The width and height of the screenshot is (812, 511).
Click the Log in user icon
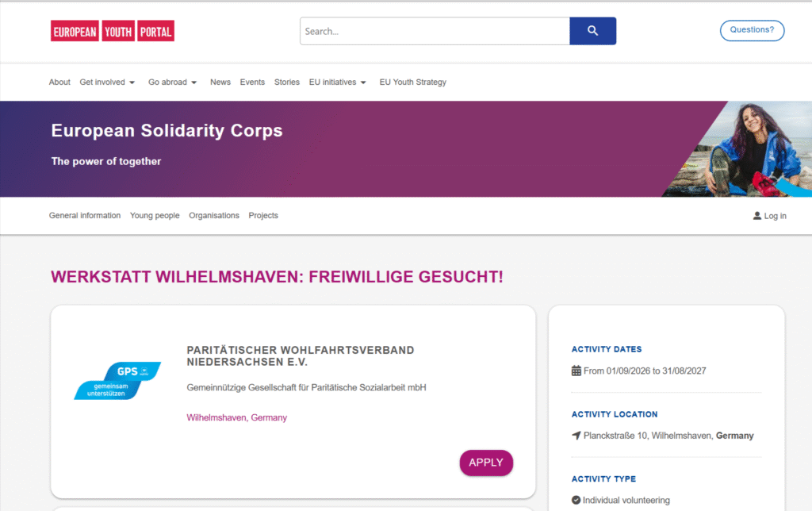pyautogui.click(x=757, y=216)
